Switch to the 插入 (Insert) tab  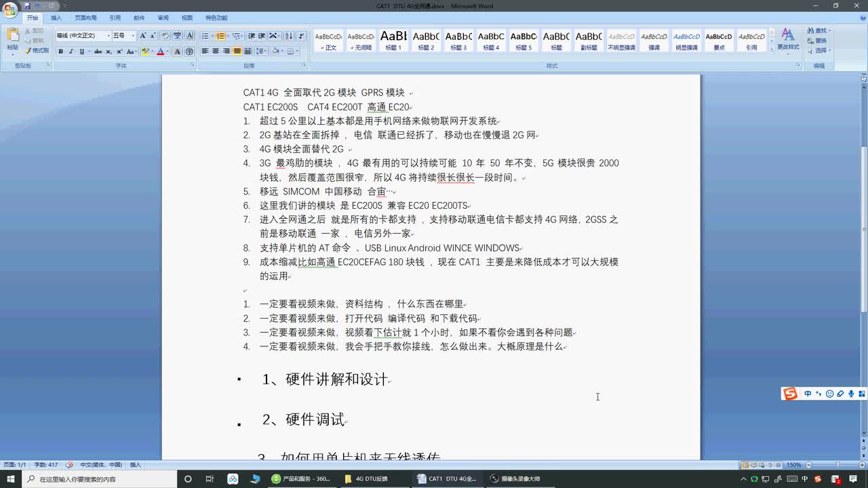coord(56,18)
